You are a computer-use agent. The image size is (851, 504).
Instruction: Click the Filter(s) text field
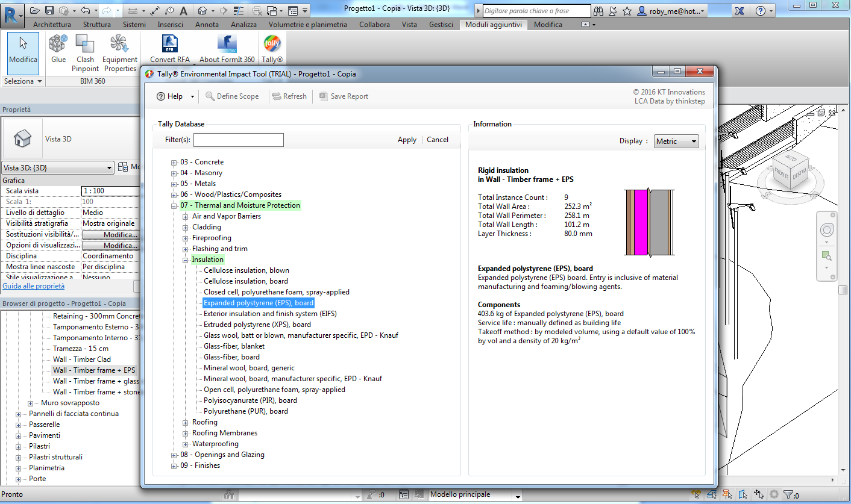click(x=238, y=140)
